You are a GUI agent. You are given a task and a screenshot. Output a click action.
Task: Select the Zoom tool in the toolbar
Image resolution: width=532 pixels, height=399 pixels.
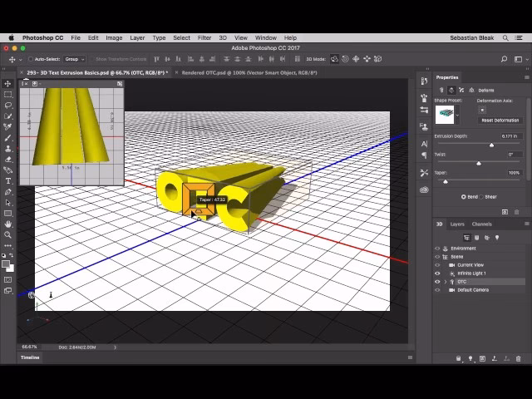(x=8, y=234)
